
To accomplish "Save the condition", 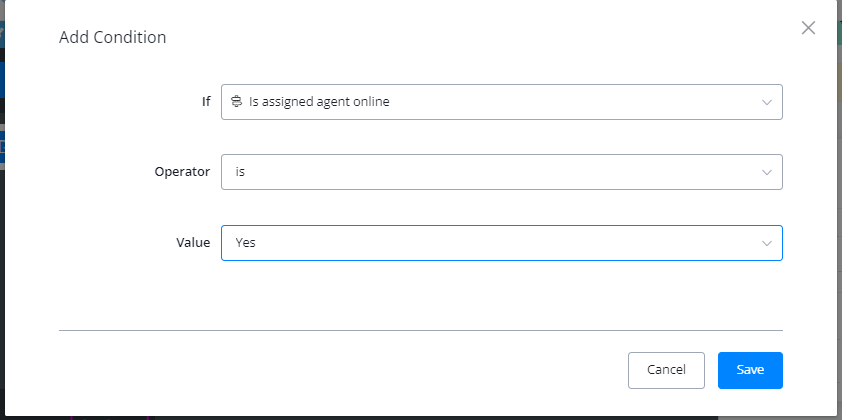I will (750, 370).
